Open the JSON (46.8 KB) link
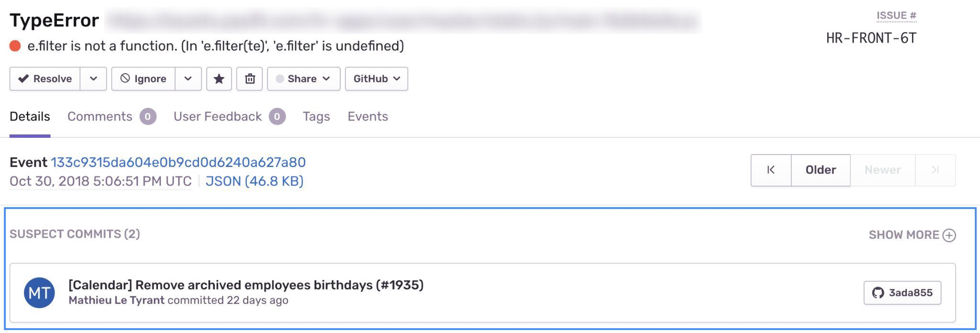 (255, 181)
